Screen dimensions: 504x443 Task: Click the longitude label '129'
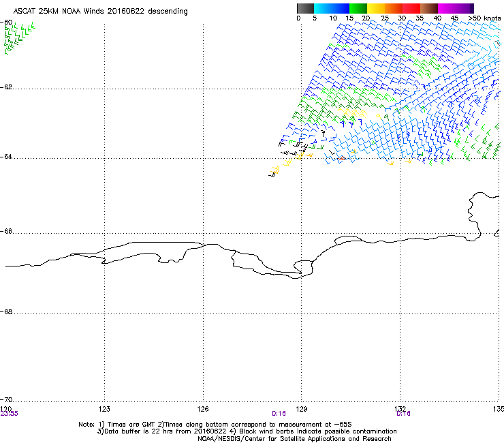click(302, 409)
